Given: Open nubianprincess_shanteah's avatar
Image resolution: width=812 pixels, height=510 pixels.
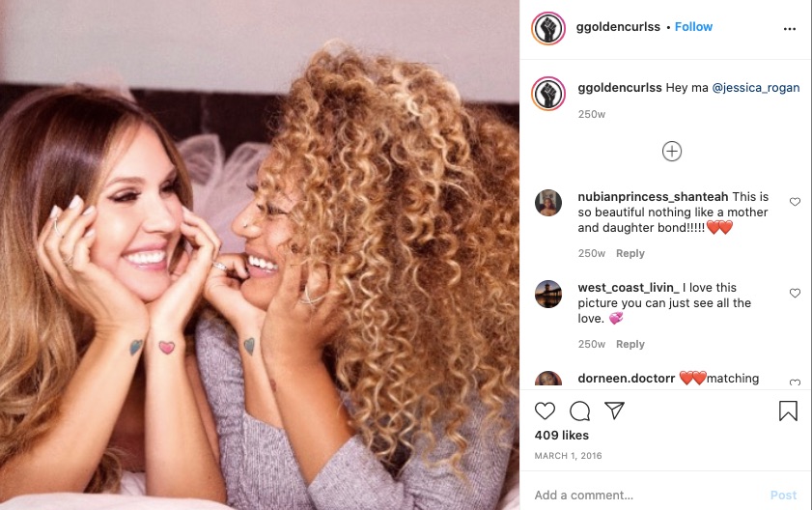Looking at the screenshot, I should point(547,203).
